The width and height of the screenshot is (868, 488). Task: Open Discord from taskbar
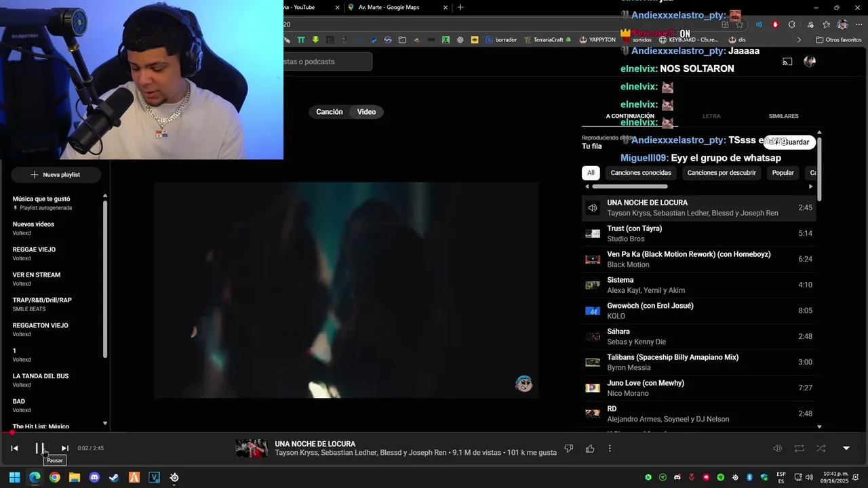pyautogui.click(x=94, y=477)
